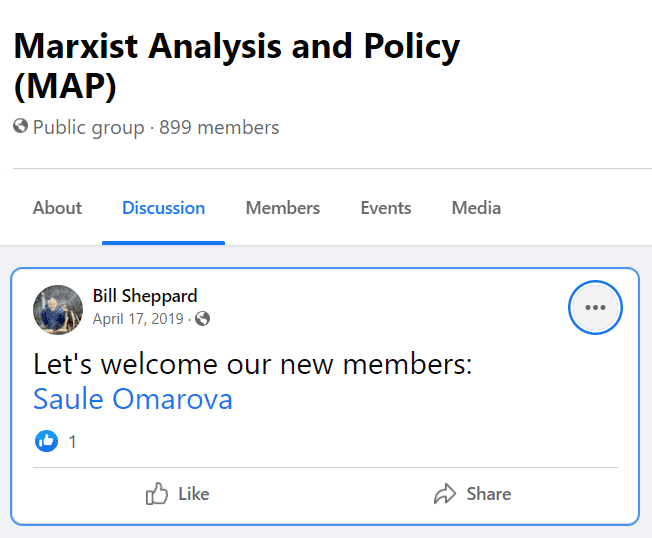
Task: Select the Discussion tab
Action: click(163, 208)
